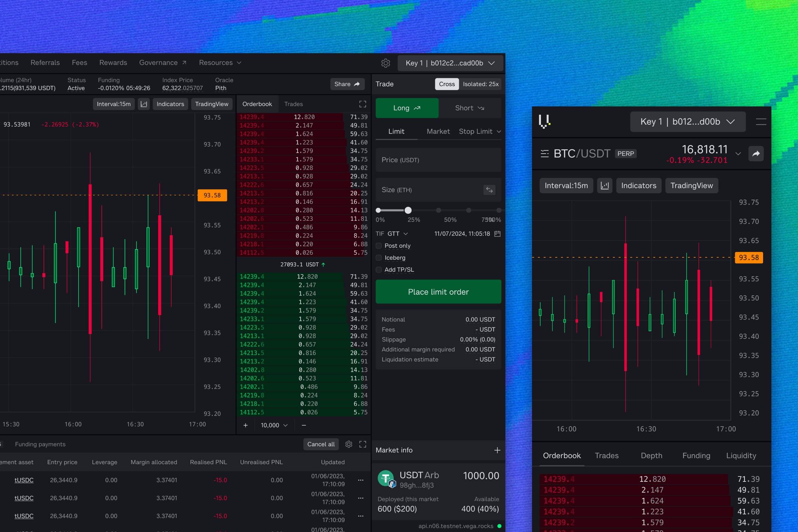Viewport: 798px width, 532px height.
Task: Click Cancel all orders button
Action: 321,444
